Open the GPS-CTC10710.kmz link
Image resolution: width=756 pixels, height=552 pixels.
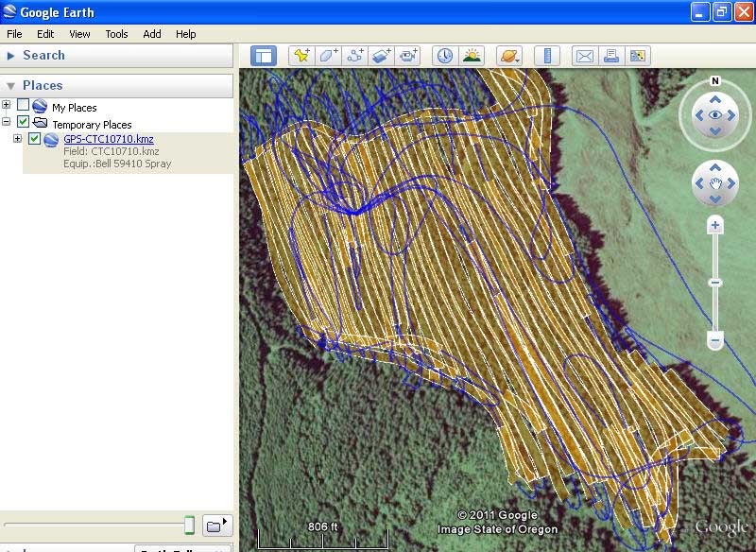108,139
